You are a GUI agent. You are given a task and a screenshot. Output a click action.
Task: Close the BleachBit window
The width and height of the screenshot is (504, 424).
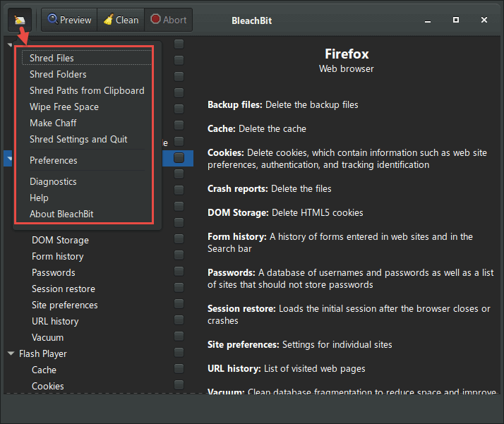pyautogui.click(x=484, y=20)
